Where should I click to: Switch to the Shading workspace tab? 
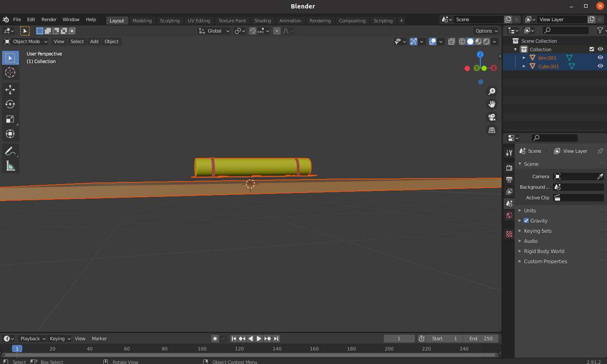pos(262,20)
